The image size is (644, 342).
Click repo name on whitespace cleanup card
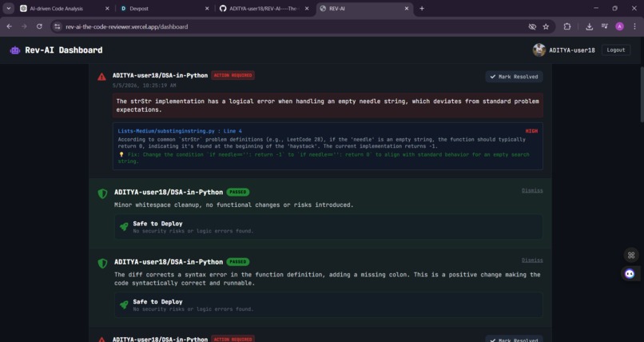[x=169, y=192]
